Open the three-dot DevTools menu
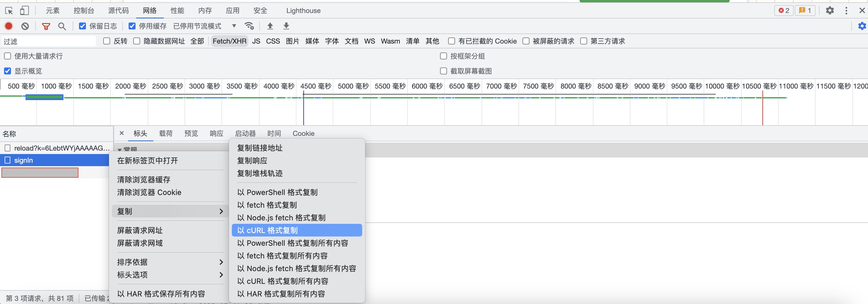Image resolution: width=868 pixels, height=304 pixels. pyautogui.click(x=846, y=10)
